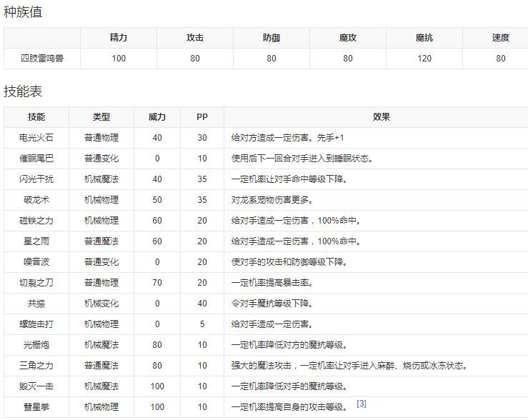Image resolution: width=528 pixels, height=420 pixels.
Task: Click the 电光火石 skill name
Action: (x=36, y=138)
